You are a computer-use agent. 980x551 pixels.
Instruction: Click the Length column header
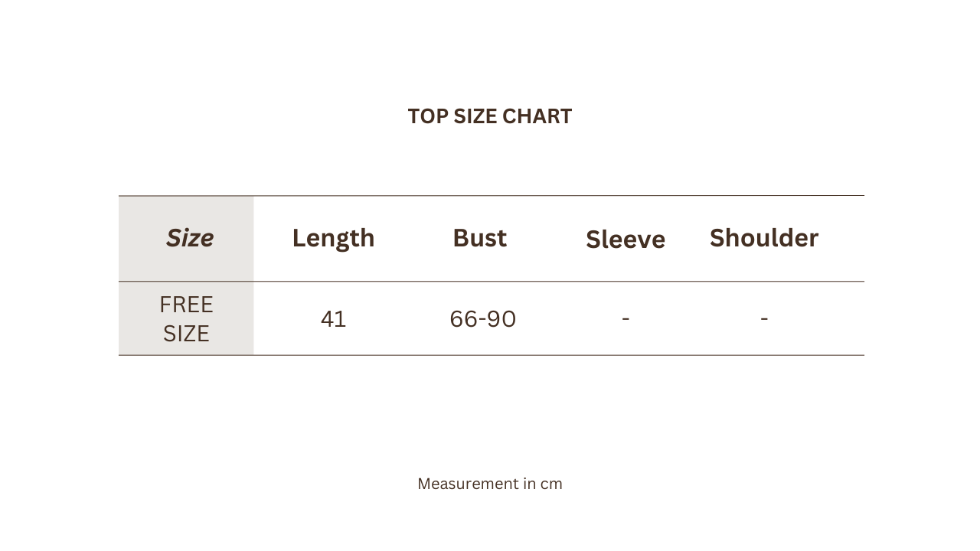coord(333,238)
